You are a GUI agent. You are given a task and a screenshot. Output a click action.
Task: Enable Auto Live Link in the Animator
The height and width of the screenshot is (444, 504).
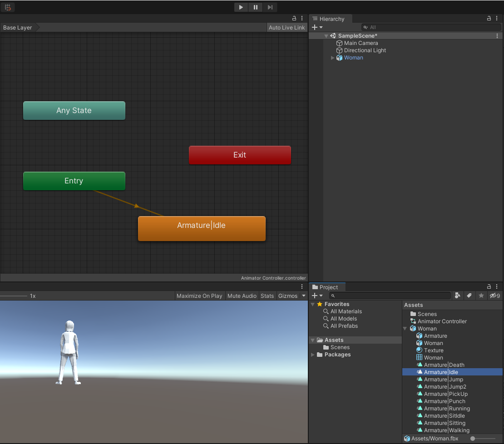tap(287, 27)
